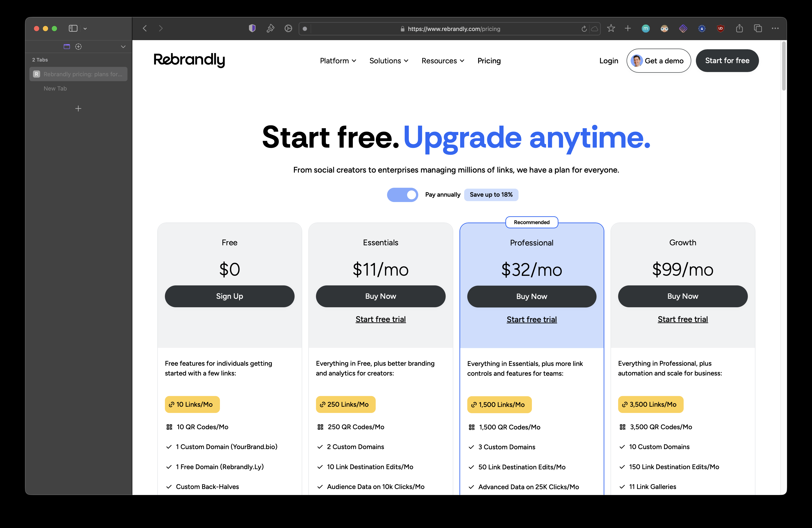
Task: Open the Share icon in toolbar
Action: (x=739, y=28)
